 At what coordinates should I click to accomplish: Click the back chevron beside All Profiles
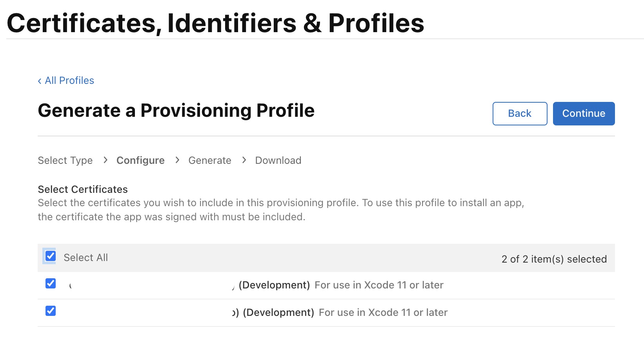click(x=40, y=81)
